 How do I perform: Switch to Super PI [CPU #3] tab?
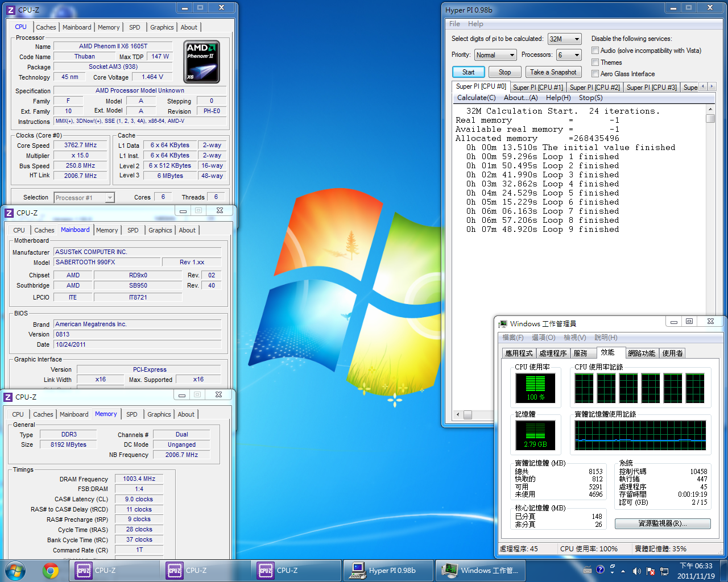click(651, 87)
